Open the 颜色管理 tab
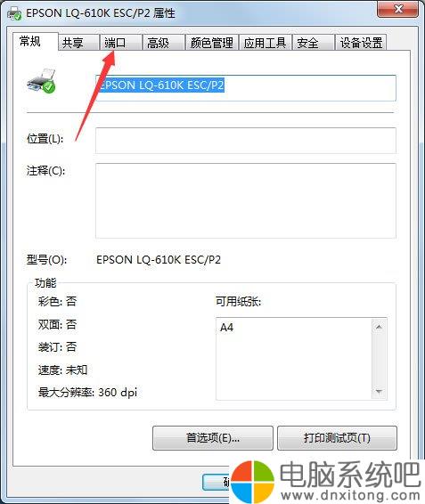This screenshot has width=425, height=504. 212,43
